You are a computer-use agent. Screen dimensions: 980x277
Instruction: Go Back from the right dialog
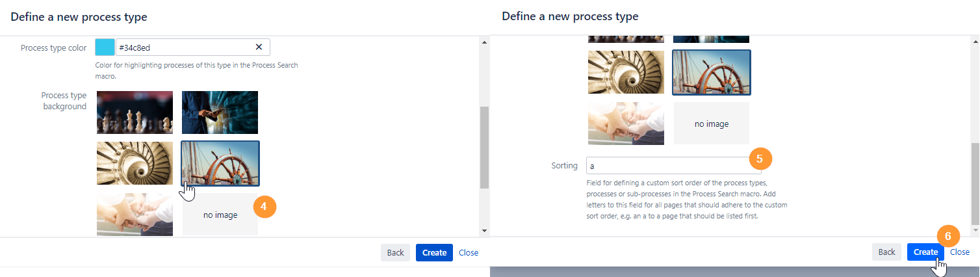pos(886,252)
